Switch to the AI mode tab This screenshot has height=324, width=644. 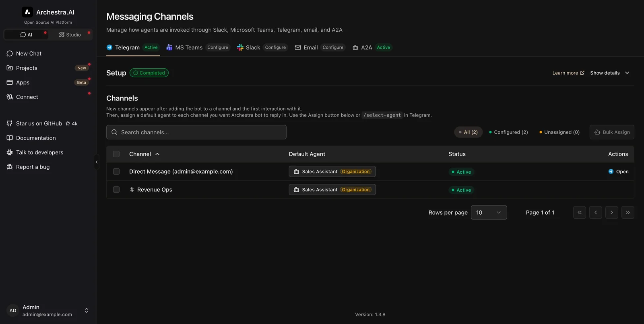[x=26, y=35]
